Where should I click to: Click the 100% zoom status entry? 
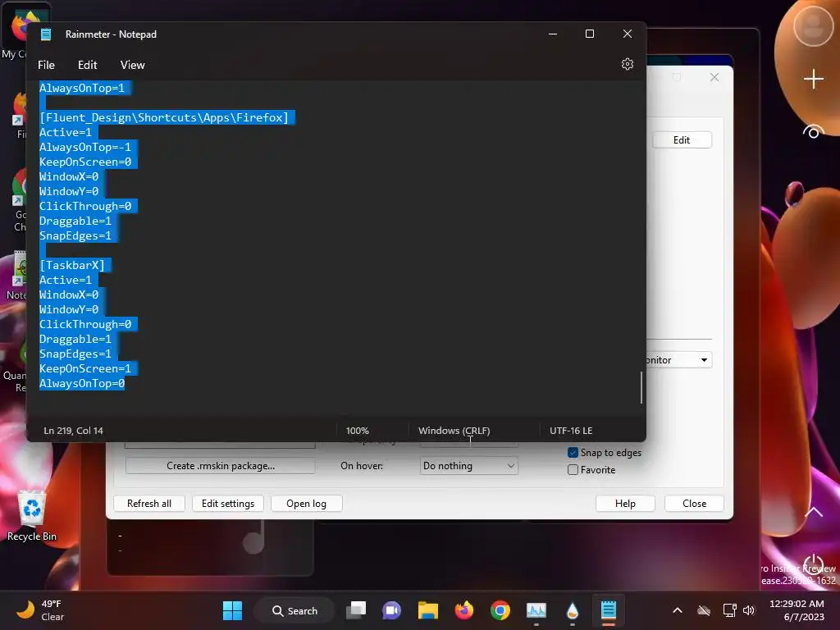click(358, 431)
